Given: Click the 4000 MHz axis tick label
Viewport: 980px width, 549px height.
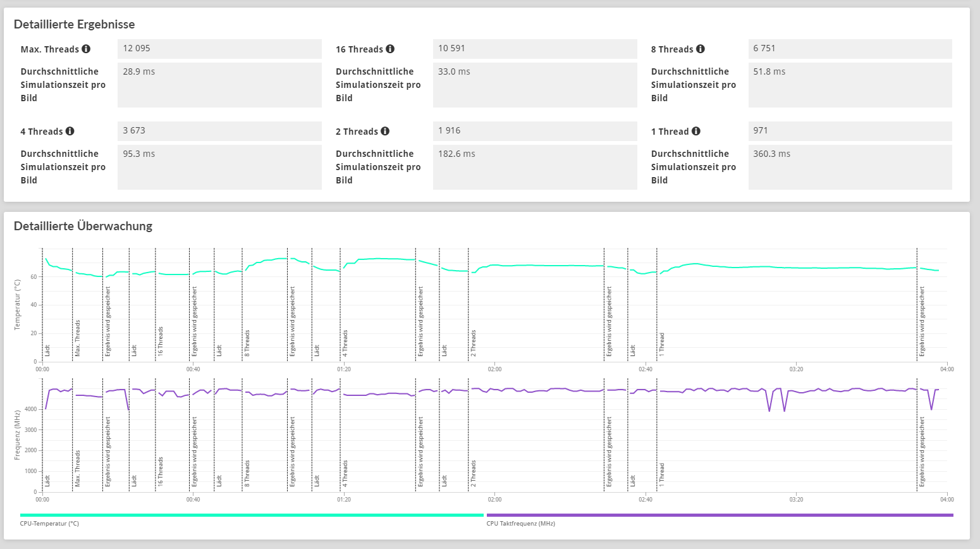Looking at the screenshot, I should pyautogui.click(x=31, y=409).
